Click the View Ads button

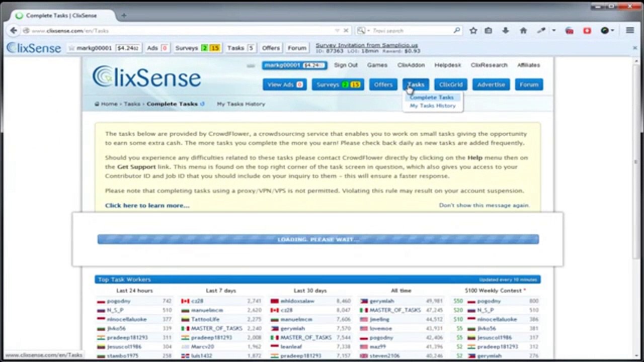tap(284, 84)
